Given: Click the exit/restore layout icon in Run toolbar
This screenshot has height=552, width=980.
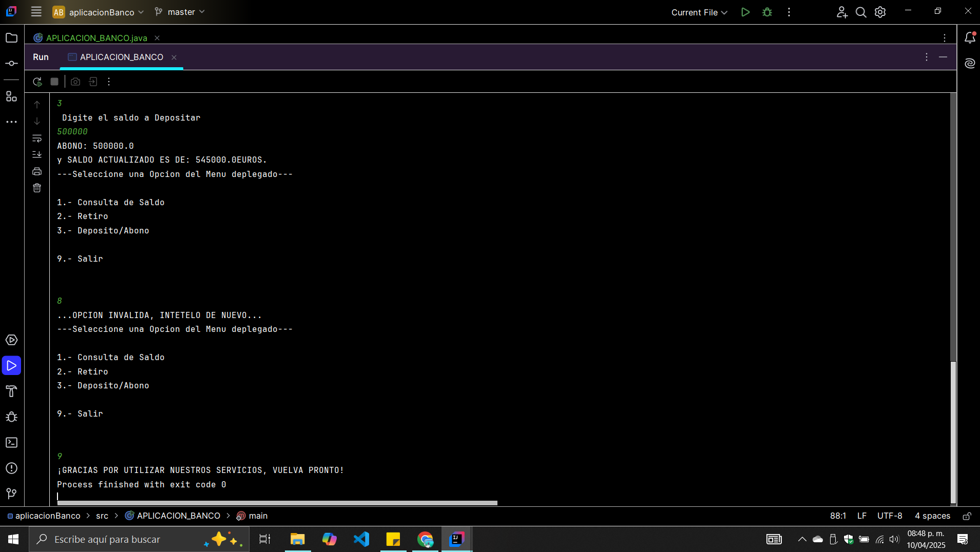Looking at the screenshot, I should coord(93,82).
